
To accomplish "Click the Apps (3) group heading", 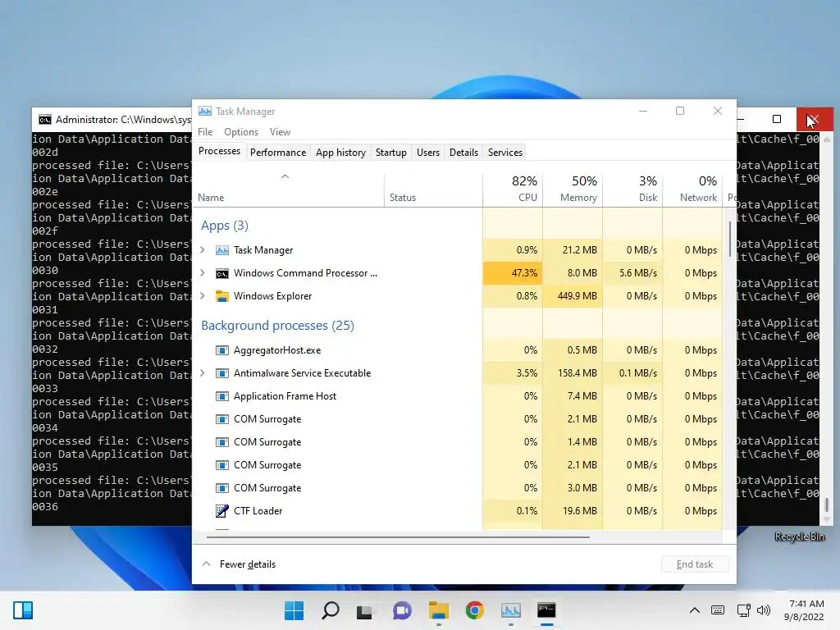I will point(225,226).
